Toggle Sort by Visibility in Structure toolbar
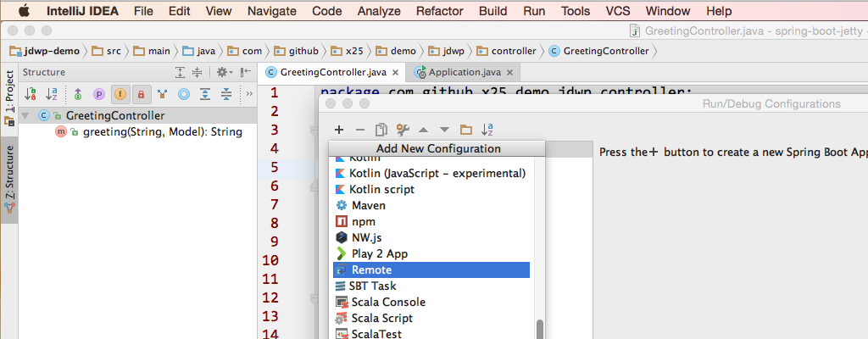The image size is (868, 339). (31, 95)
